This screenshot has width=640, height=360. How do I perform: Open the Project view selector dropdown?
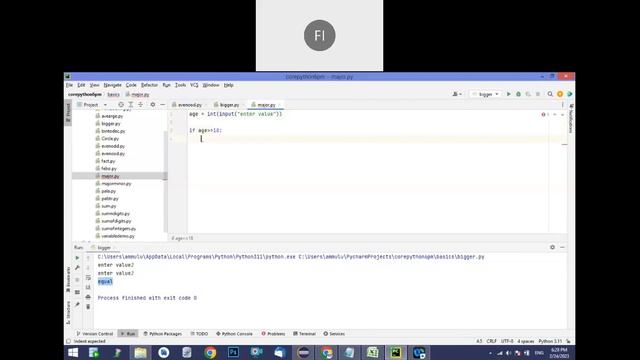(x=92, y=105)
